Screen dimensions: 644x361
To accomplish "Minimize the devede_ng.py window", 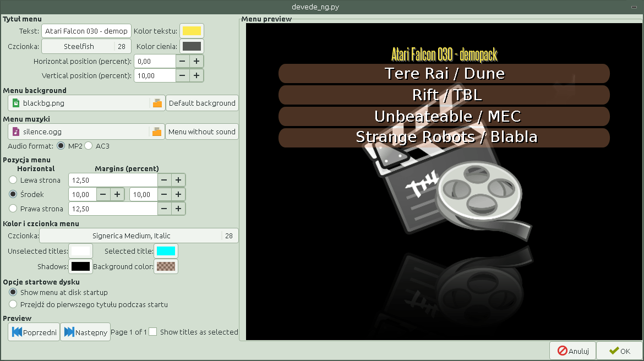I will click(634, 7).
